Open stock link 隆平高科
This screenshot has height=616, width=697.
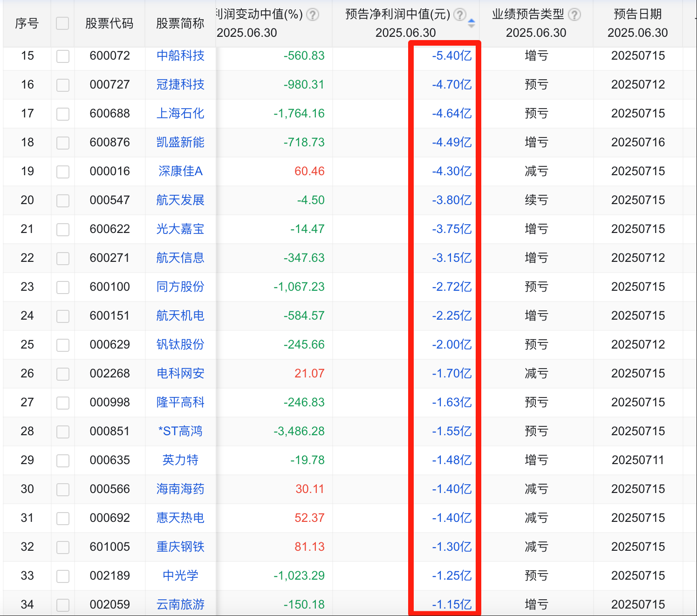pos(180,402)
